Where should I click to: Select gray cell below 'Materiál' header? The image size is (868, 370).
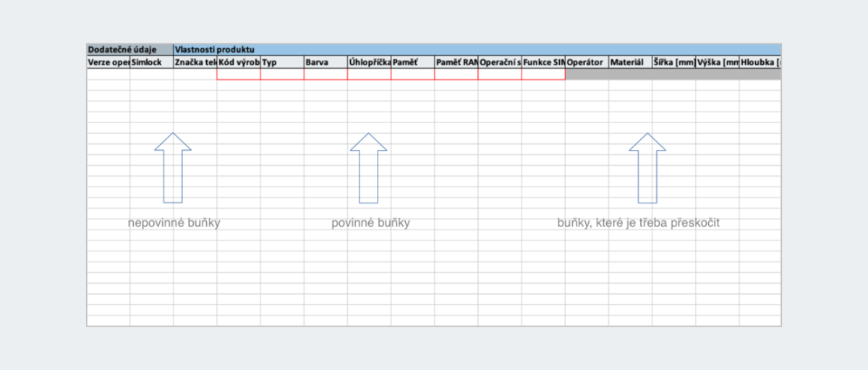click(x=630, y=74)
